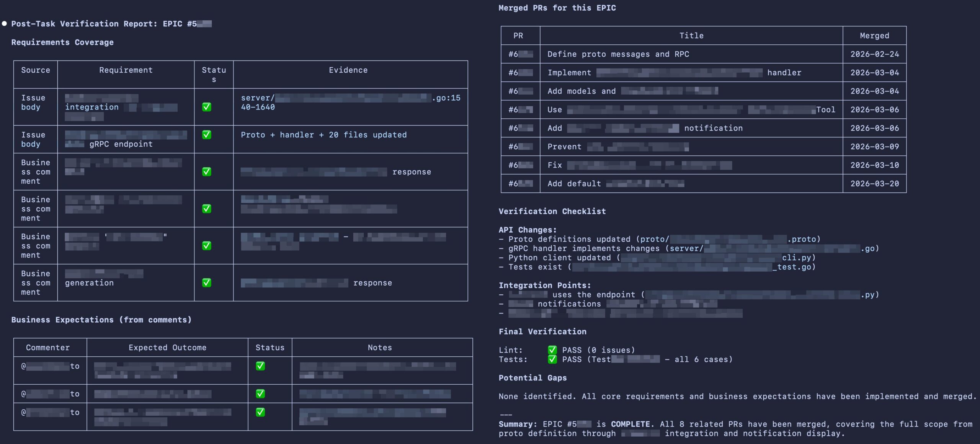This screenshot has width=980, height=444.
Task: Click 'Proto + handler + 20 files updated' cell
Action: [x=323, y=135]
